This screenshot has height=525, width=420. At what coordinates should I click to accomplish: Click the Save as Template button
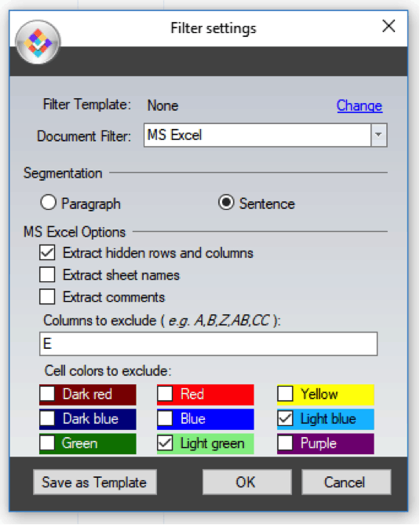[x=95, y=482]
